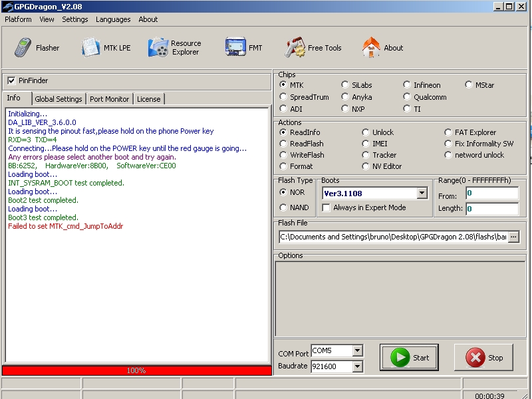Select the ReadInfo action

pyautogui.click(x=283, y=132)
